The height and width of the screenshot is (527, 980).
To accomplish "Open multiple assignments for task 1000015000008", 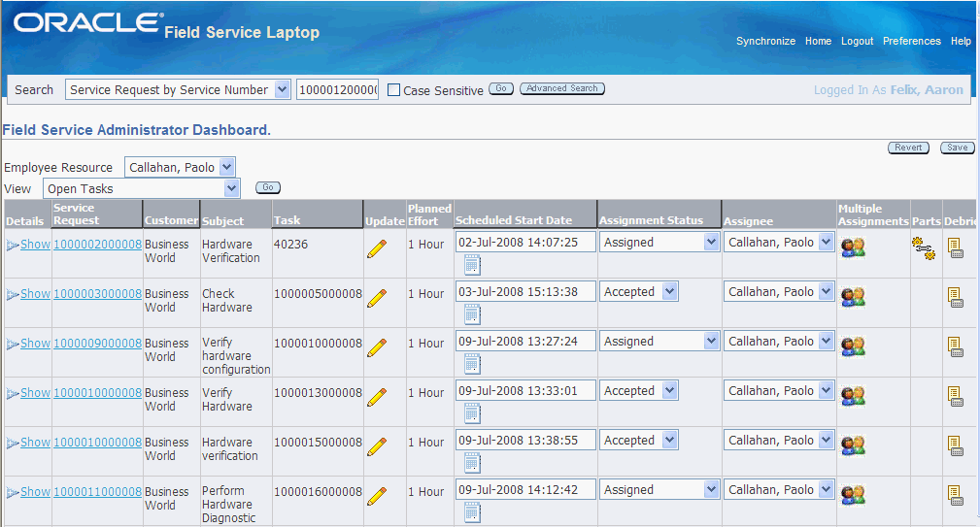I will [x=853, y=445].
